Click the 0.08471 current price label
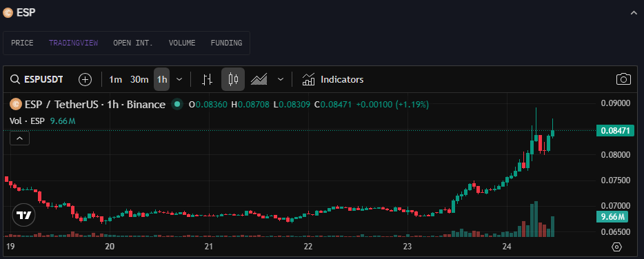Viewport: 644px width, 259px height. coord(615,131)
